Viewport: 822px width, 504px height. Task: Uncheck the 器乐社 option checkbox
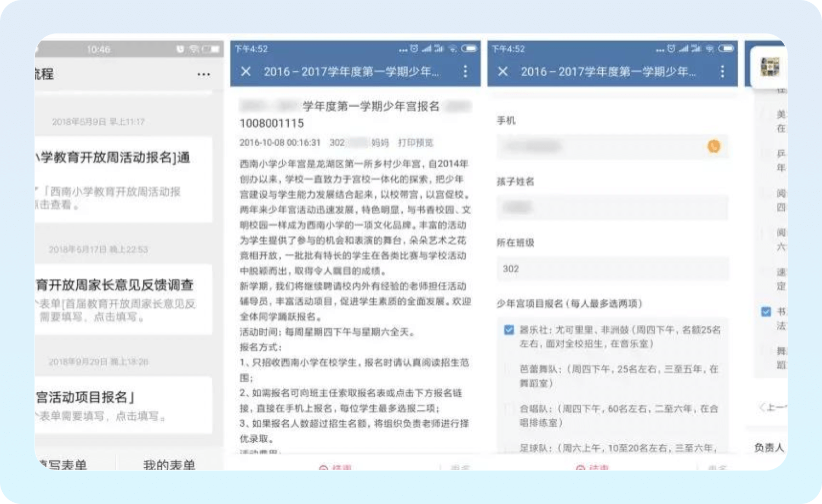tap(509, 330)
